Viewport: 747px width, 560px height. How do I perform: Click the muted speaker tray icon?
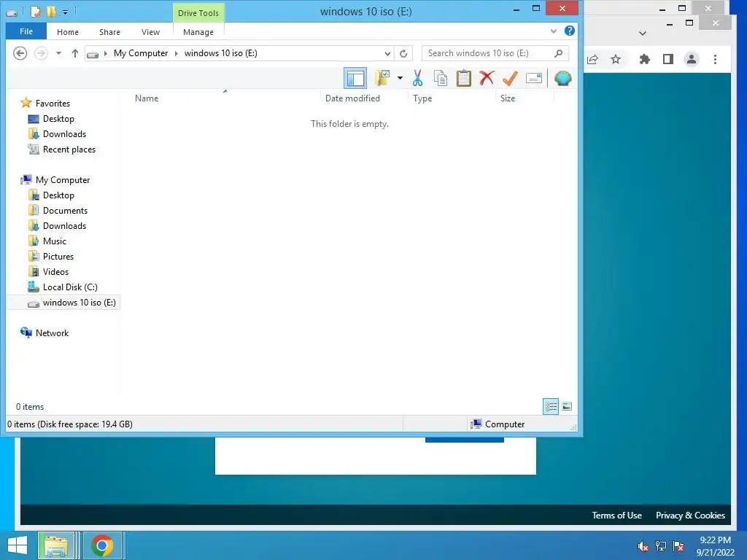click(x=643, y=546)
